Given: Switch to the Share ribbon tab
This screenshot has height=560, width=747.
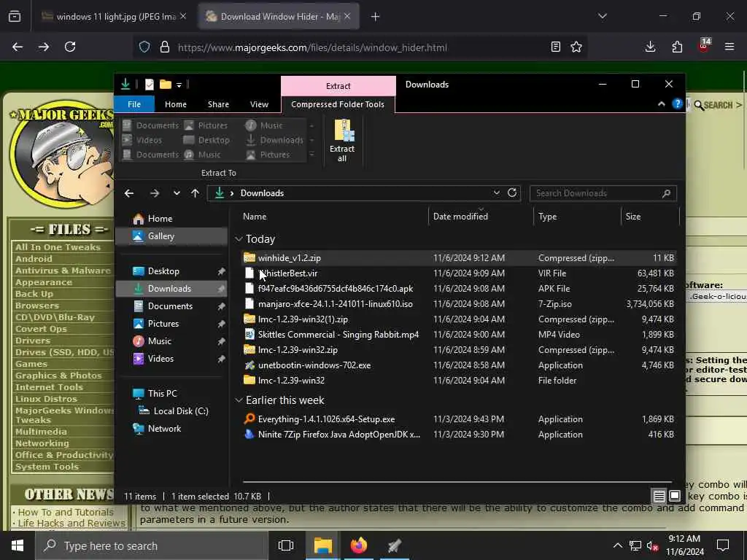Looking at the screenshot, I should tap(218, 104).
